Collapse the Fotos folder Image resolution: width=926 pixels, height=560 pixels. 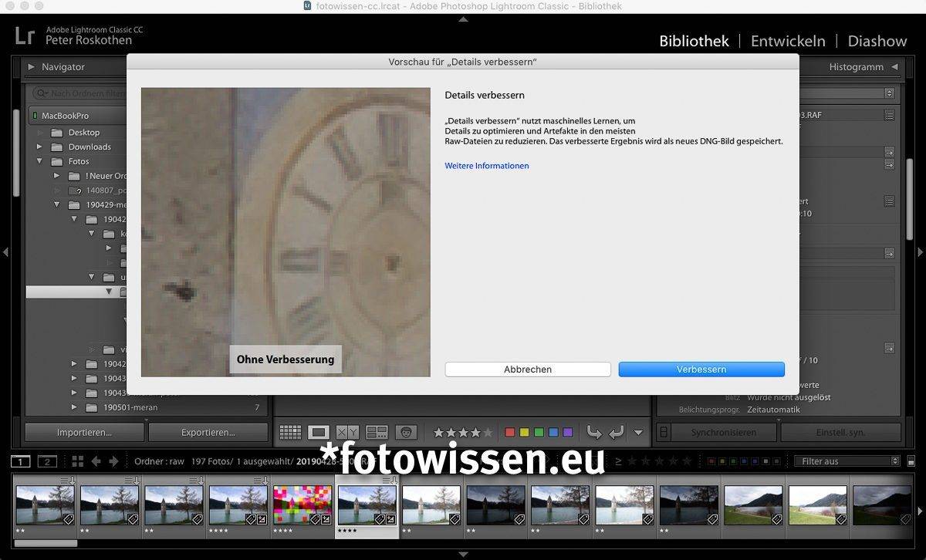[x=39, y=162]
